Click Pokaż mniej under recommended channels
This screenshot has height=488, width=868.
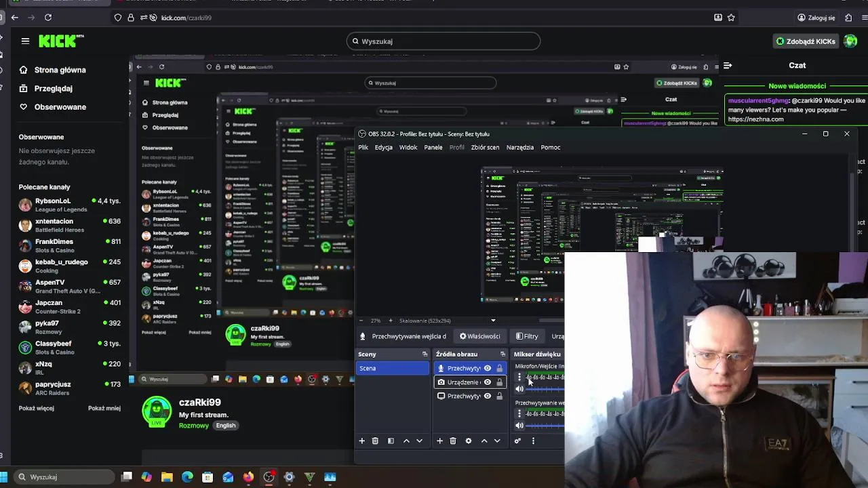[x=104, y=408]
